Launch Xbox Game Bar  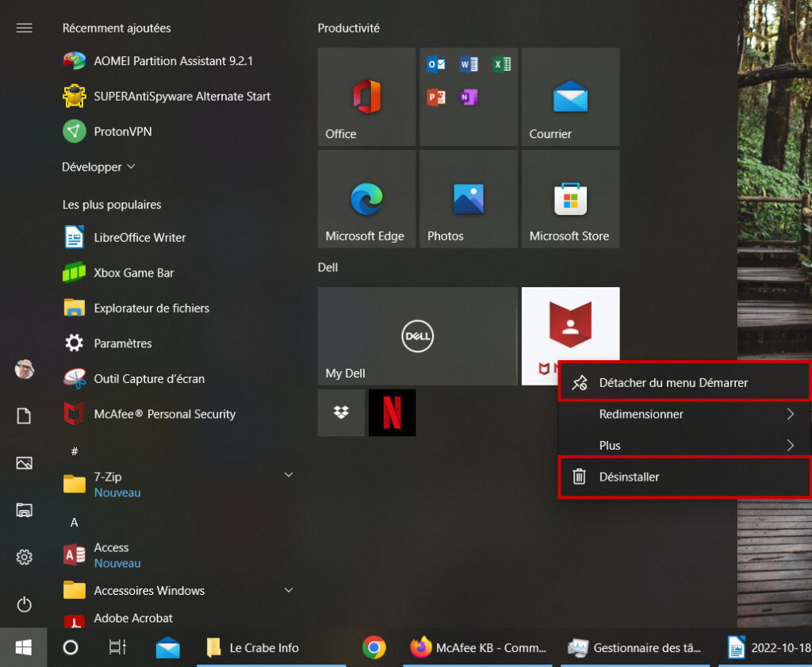tap(119, 273)
